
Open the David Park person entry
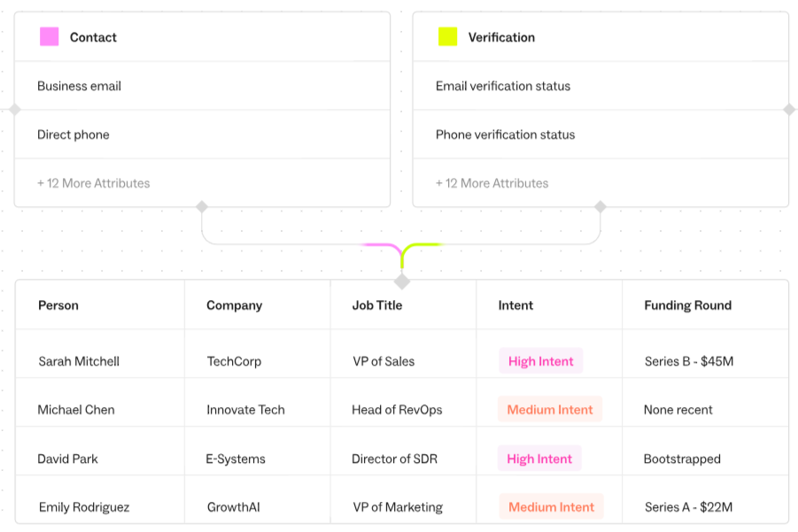(67, 459)
